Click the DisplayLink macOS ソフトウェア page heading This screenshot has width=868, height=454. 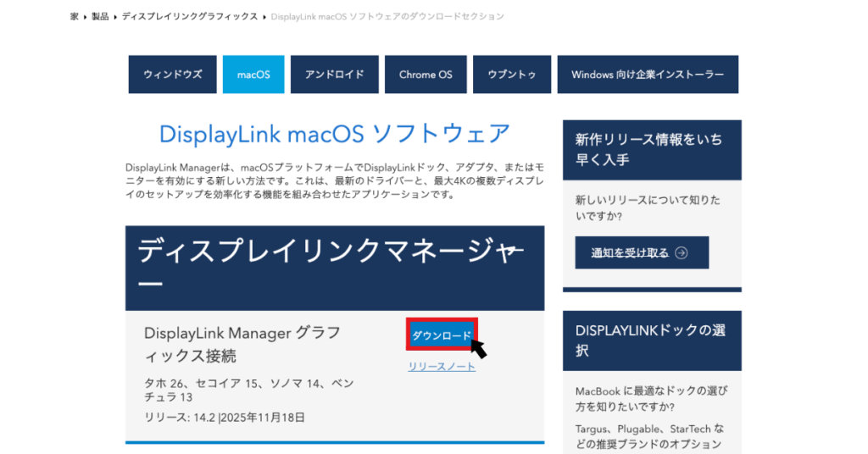335,134
